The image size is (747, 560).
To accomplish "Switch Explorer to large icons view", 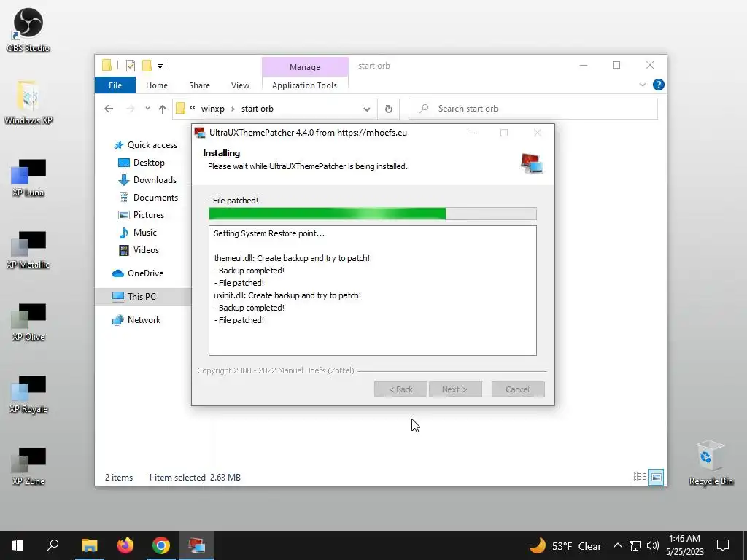I will pyautogui.click(x=656, y=477).
